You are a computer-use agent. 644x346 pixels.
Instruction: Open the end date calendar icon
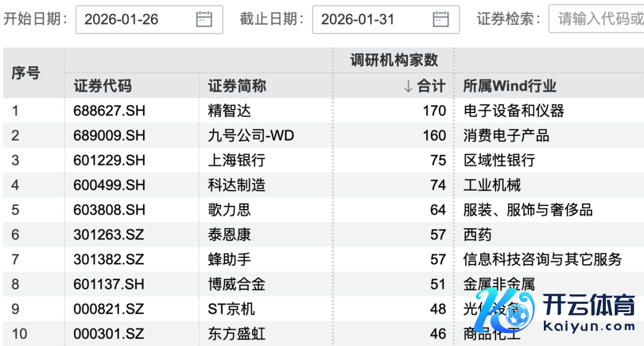tap(441, 19)
